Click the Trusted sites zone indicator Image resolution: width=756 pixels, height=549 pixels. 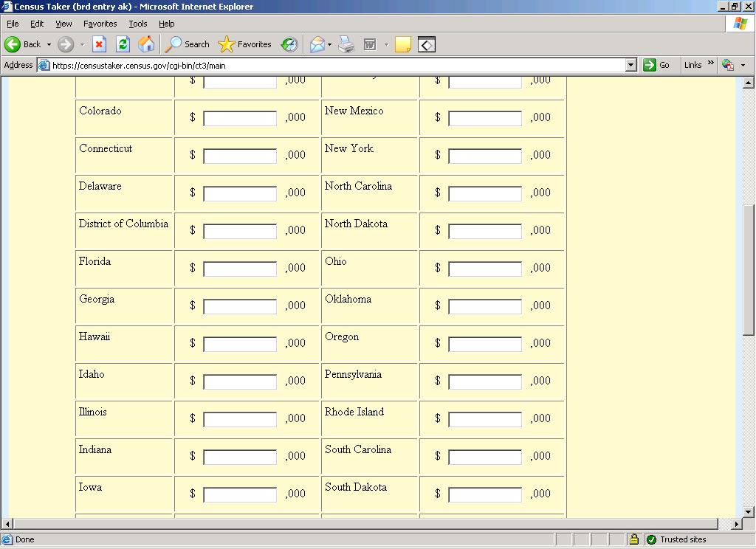[x=676, y=539]
